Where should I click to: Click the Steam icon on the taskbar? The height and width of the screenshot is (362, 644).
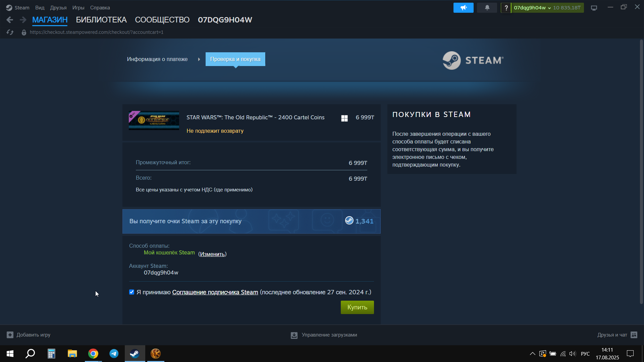pyautogui.click(x=135, y=354)
